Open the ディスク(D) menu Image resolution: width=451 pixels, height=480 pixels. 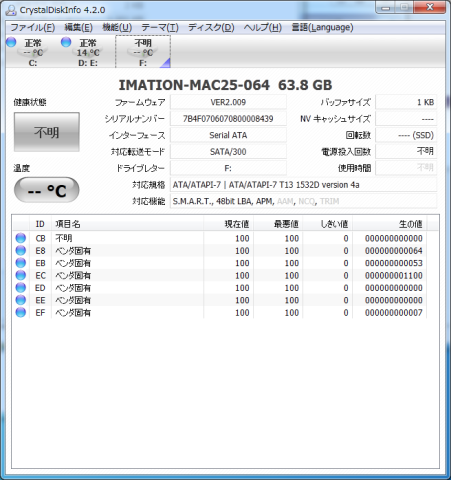211,27
